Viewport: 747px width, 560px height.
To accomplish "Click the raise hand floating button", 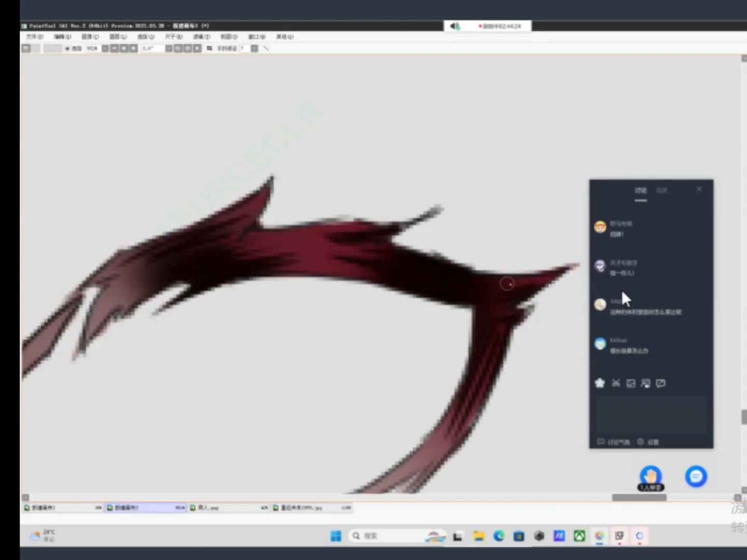I will pos(651,475).
